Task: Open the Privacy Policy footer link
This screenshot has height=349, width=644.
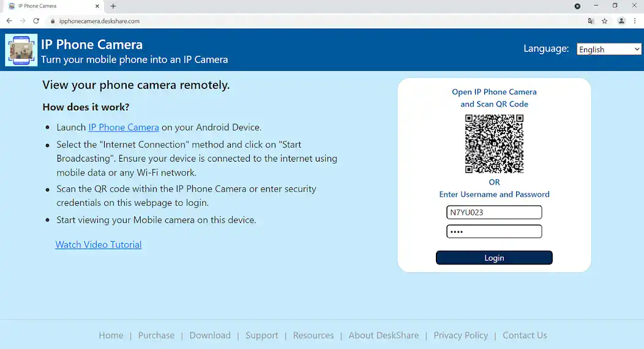Action: (461, 336)
